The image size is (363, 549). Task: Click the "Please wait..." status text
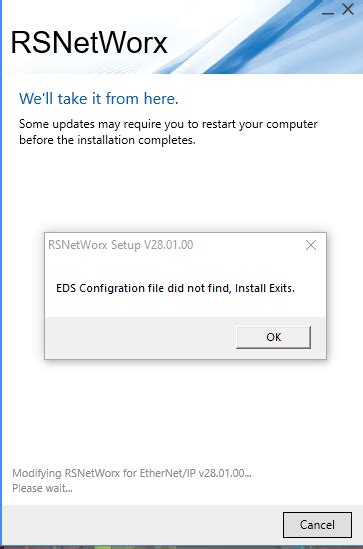[42, 488]
